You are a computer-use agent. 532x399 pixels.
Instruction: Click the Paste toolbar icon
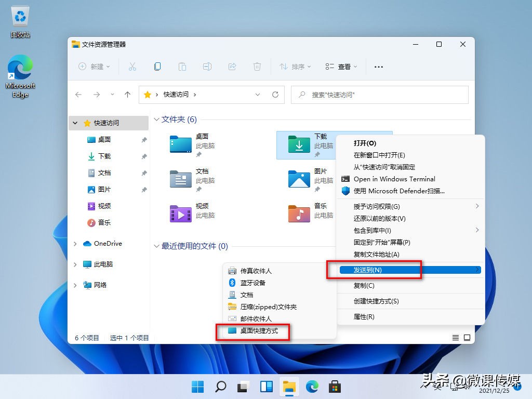(182, 66)
